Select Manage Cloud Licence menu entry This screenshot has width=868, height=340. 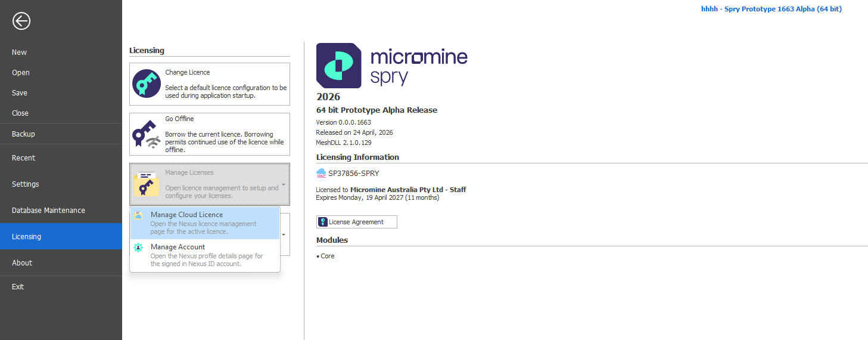(205, 223)
